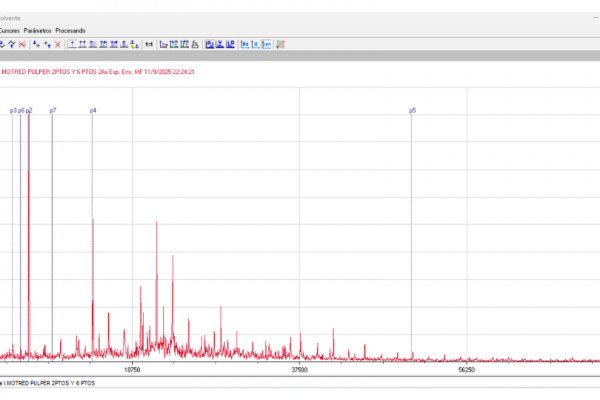This screenshot has height=400, width=600.
Task: Select the p7 cursor marker label
Action: pos(53,110)
